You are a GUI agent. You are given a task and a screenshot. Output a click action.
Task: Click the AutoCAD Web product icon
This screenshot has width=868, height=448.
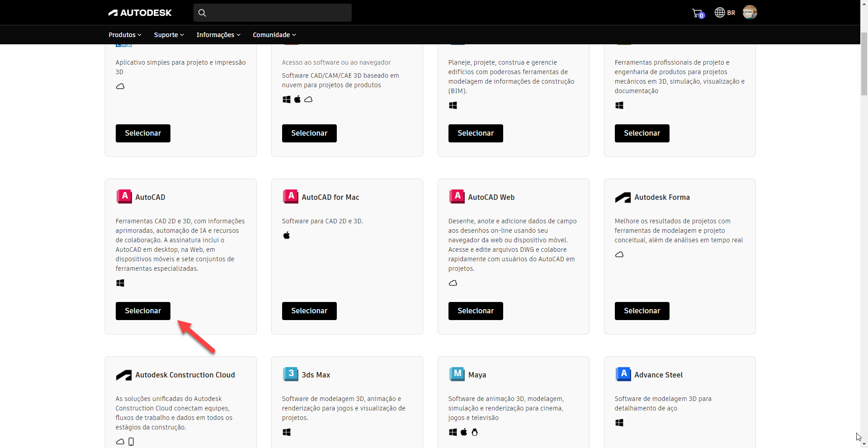(457, 197)
